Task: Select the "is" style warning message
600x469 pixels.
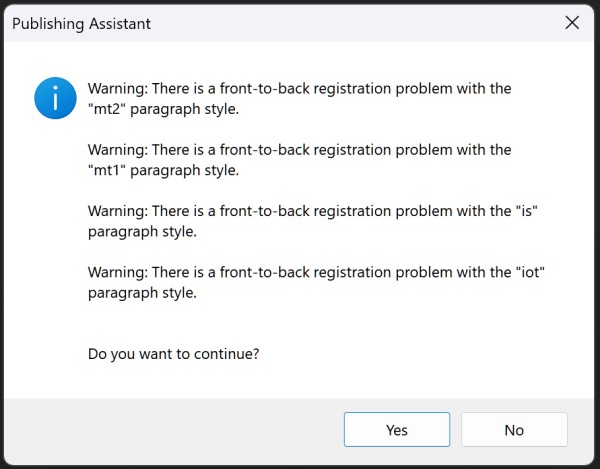Action: (313, 221)
